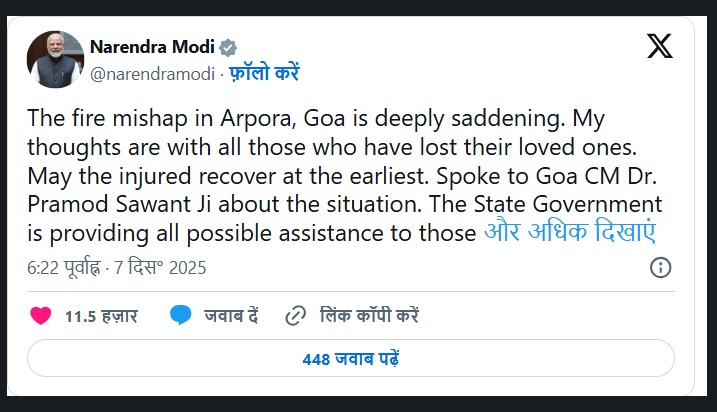Open the X logo link
The image size is (717, 412).
659,47
